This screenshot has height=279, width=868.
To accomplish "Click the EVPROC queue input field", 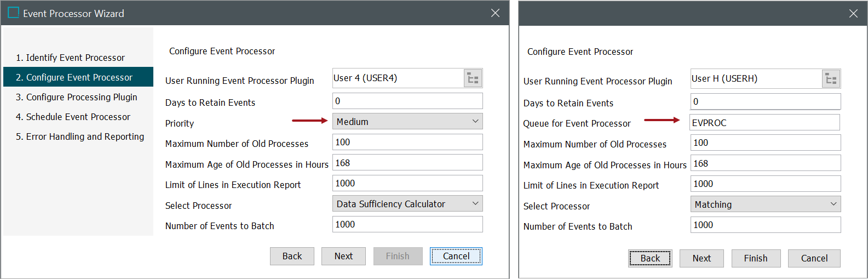I will click(764, 123).
